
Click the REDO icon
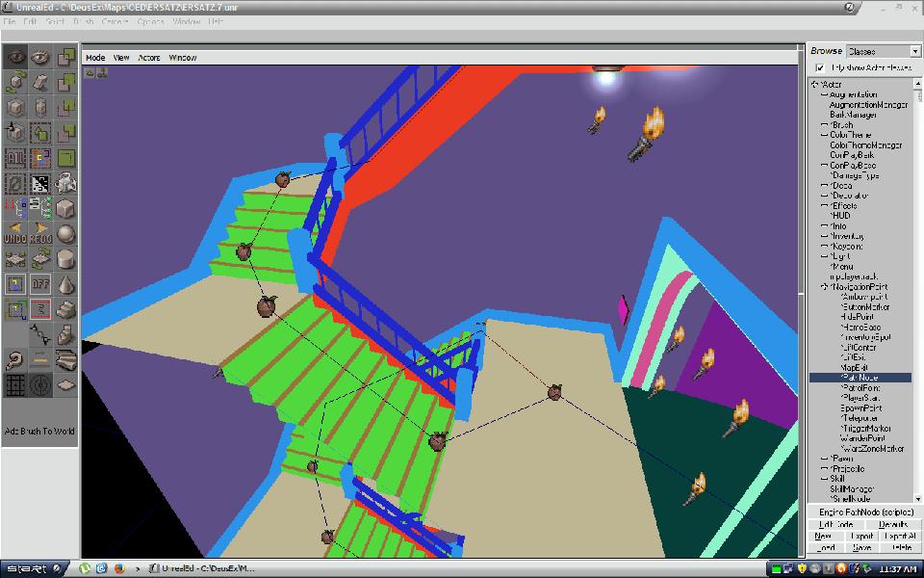(x=40, y=234)
